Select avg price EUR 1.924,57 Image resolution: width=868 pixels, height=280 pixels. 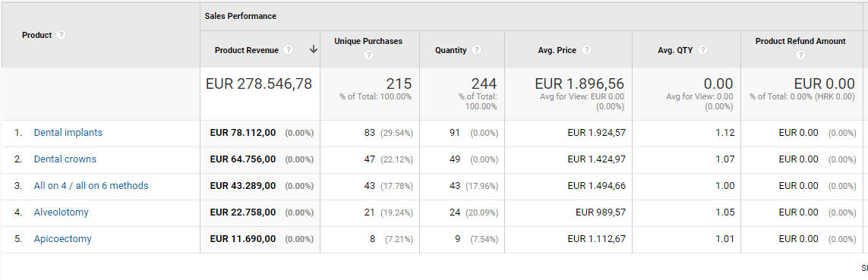[x=597, y=133]
